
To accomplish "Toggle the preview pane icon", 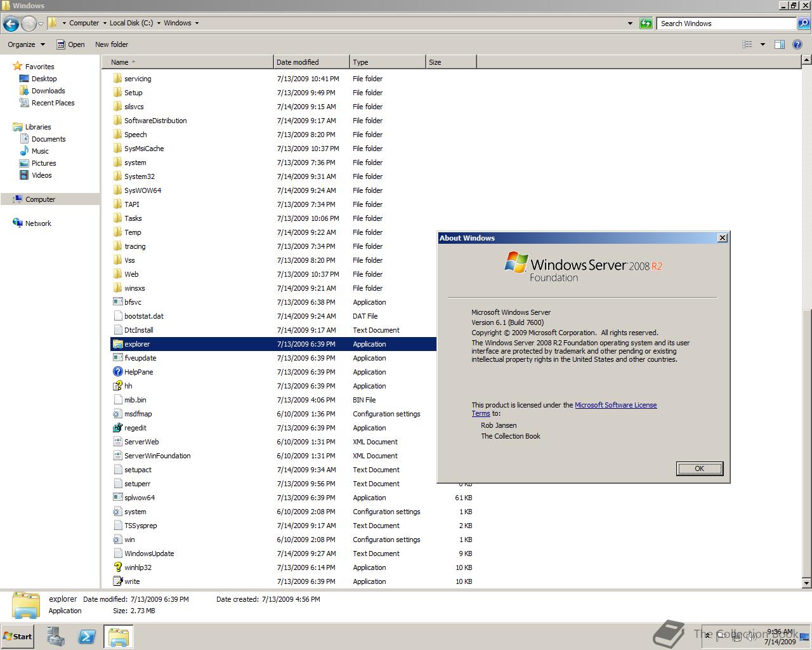I will [780, 44].
